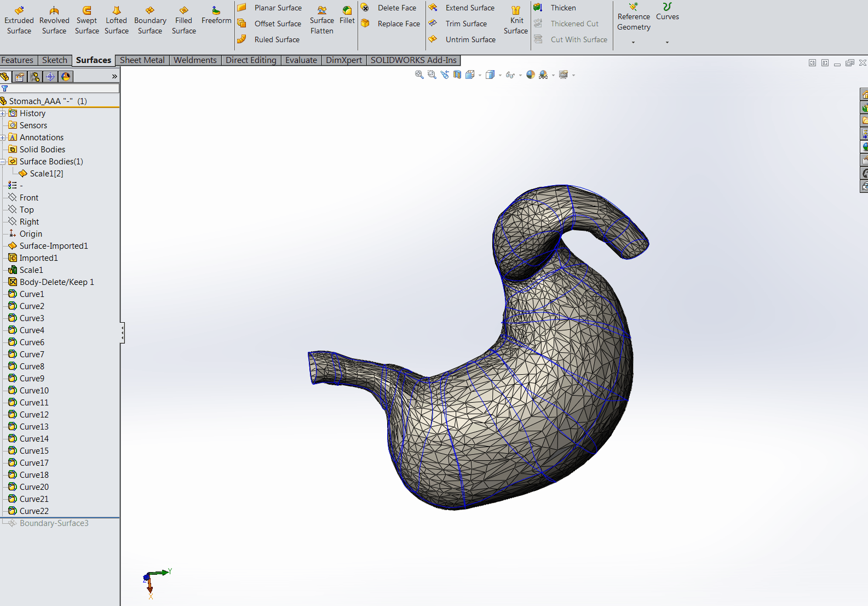This screenshot has width=868, height=606.
Task: Select the suppressed Boundary-Surface3 feature
Action: (x=48, y=523)
